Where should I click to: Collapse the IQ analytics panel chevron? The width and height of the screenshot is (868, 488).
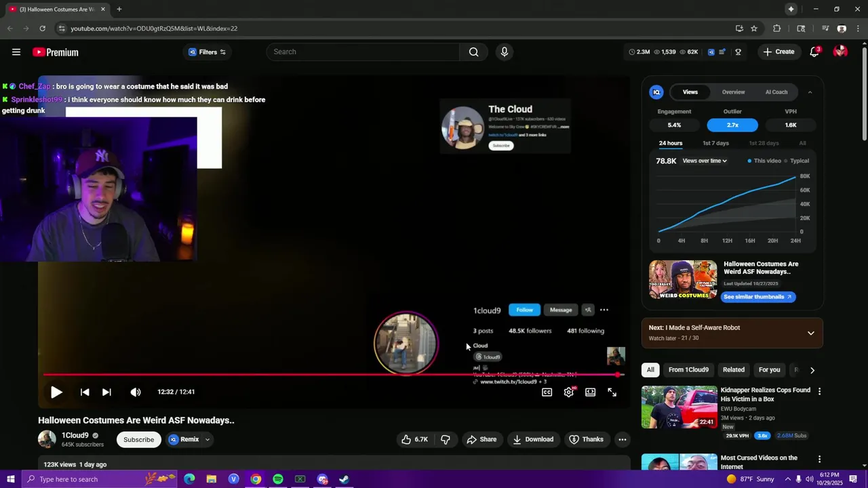(810, 92)
